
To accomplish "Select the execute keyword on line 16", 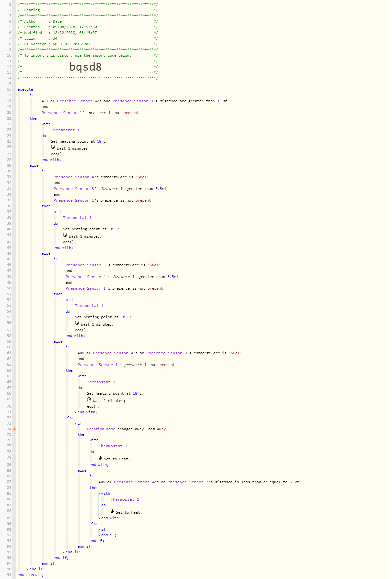I will pos(25,89).
